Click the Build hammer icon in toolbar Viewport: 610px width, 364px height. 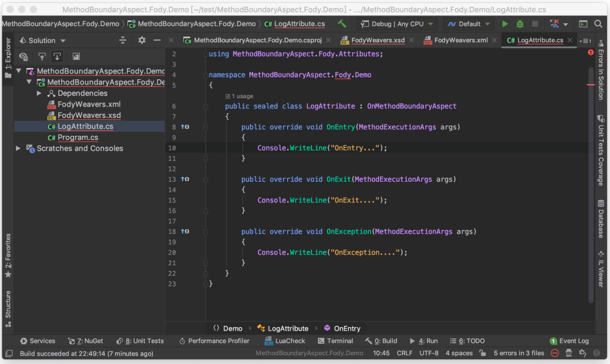tap(341, 24)
